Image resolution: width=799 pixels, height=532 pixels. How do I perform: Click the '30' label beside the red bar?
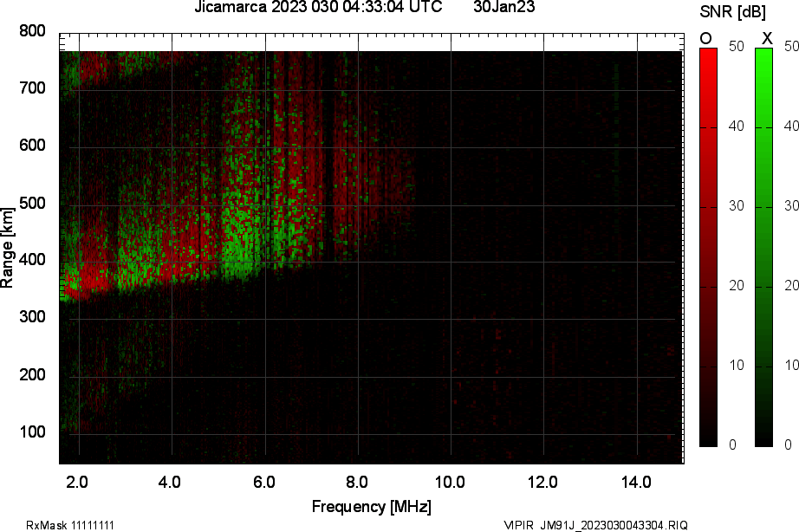(x=737, y=206)
